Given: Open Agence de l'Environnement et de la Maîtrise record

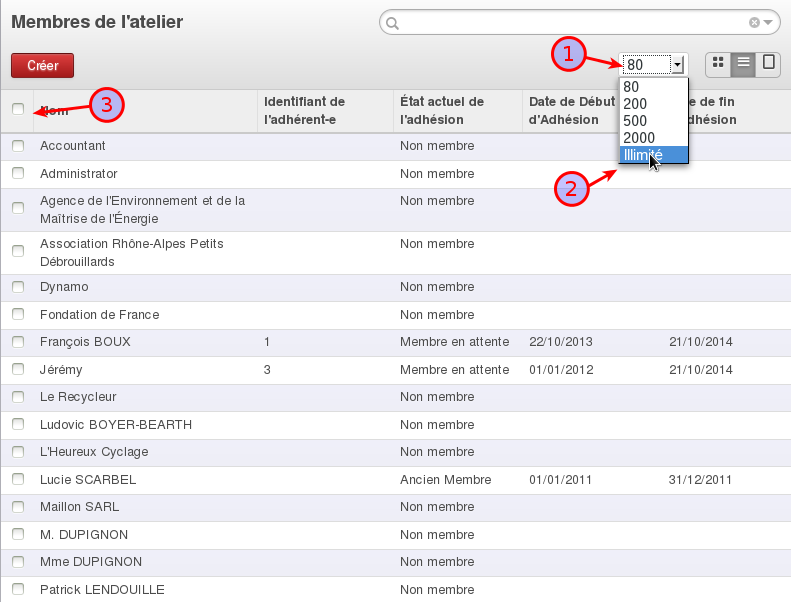Looking at the screenshot, I should (142, 209).
